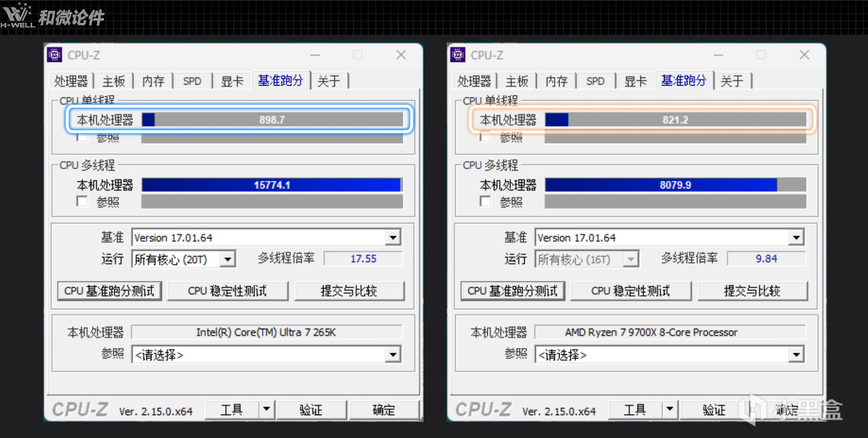The height and width of the screenshot is (438, 868).
Task: Start CPU 基准跑分测试 in right window
Action: point(513,291)
